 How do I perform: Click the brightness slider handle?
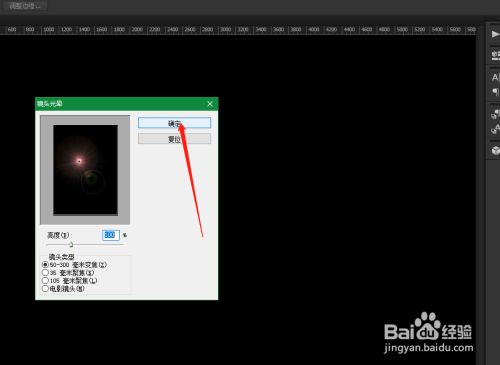pyautogui.click(x=71, y=245)
